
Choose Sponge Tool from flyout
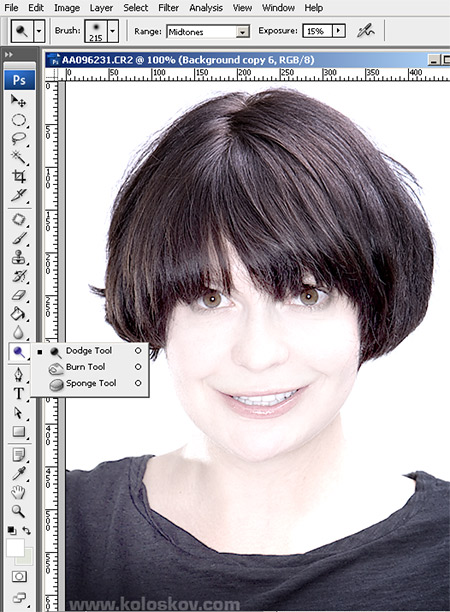click(x=91, y=383)
